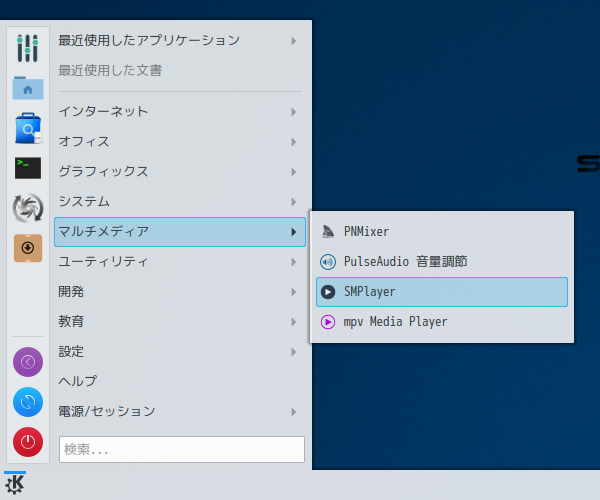Viewport: 600px width, 500px height.
Task: Click the mpv purple play icon
Action: click(328, 322)
